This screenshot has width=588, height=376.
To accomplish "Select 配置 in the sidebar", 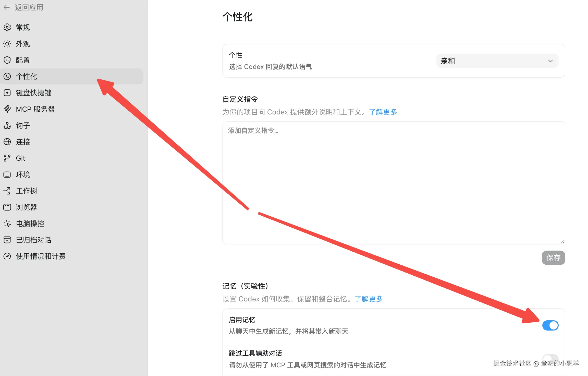I will coord(72,60).
